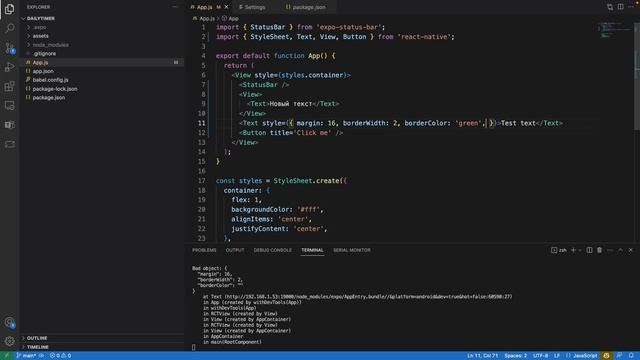Click 'Click me' title text on line 12
The width and height of the screenshot is (640, 360).
click(312, 133)
